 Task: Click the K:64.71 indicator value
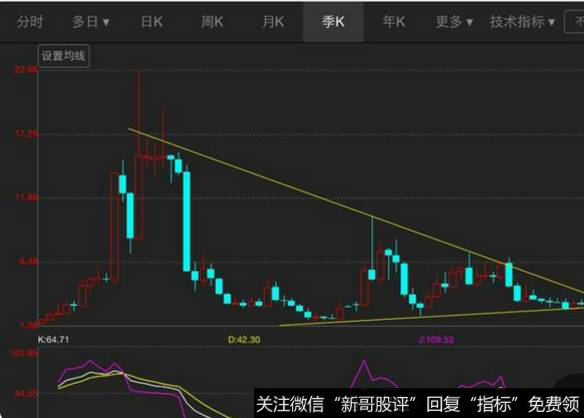(x=53, y=339)
